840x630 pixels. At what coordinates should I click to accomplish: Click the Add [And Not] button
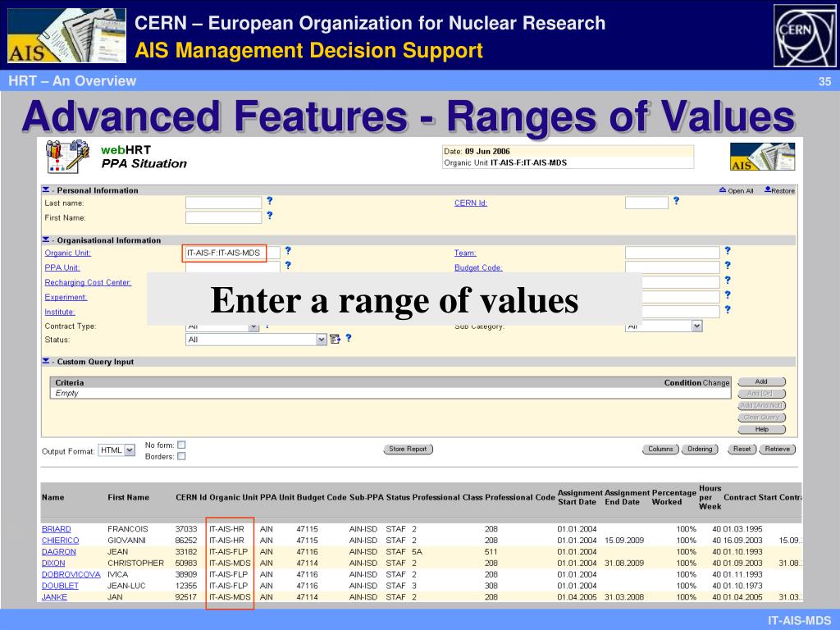[x=762, y=405]
